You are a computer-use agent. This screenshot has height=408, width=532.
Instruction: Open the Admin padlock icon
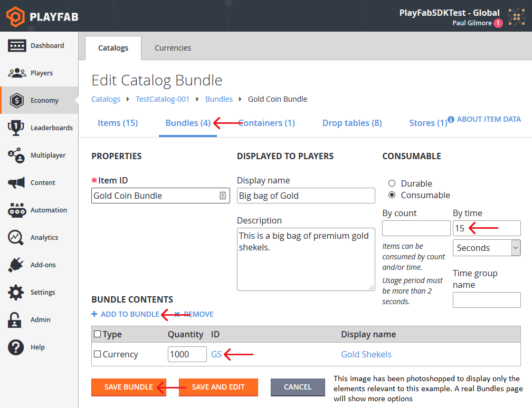(15, 320)
